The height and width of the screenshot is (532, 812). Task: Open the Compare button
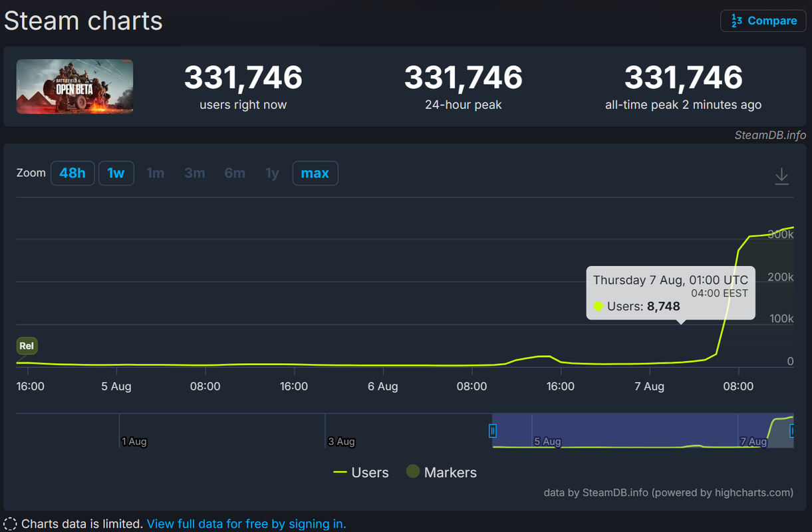coord(763,21)
